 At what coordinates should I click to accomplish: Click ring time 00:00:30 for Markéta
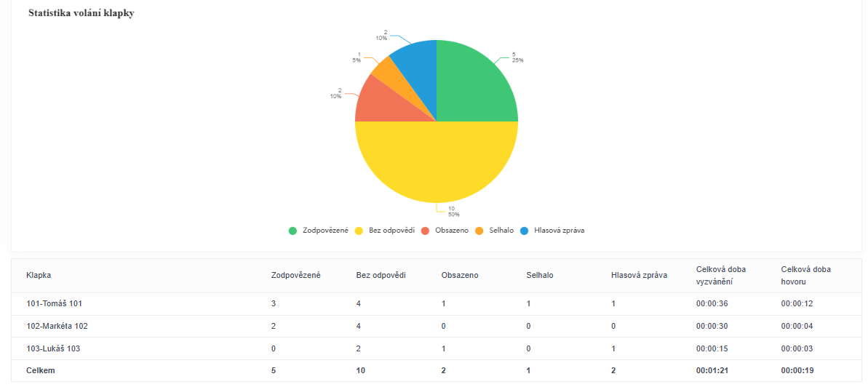[x=712, y=326]
